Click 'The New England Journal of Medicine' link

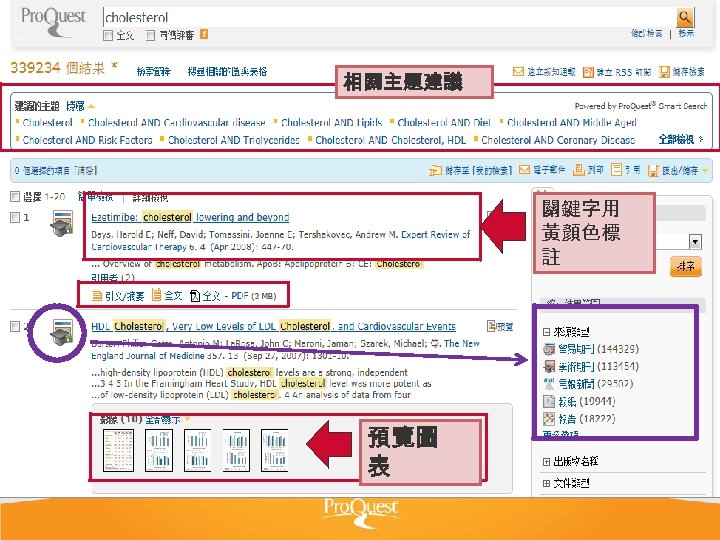(285, 349)
